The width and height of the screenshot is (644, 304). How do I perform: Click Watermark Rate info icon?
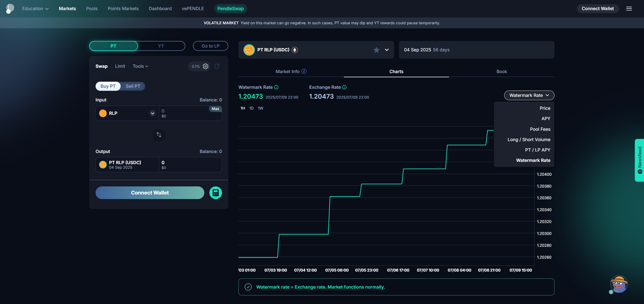(x=276, y=87)
